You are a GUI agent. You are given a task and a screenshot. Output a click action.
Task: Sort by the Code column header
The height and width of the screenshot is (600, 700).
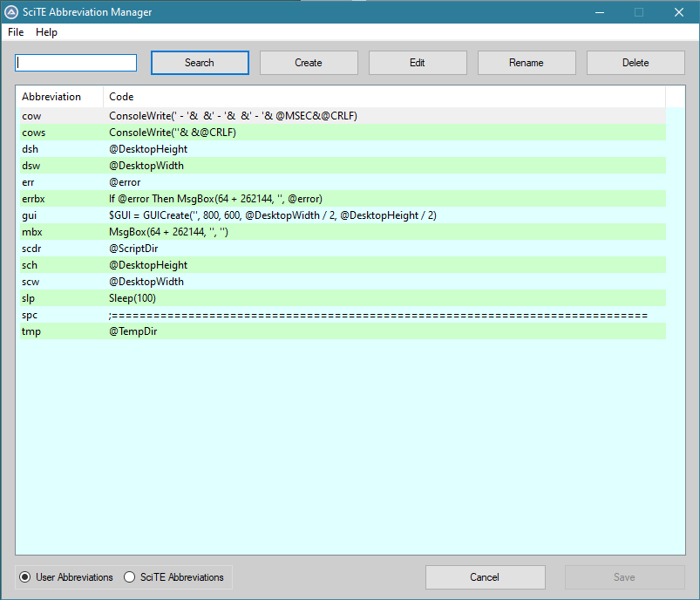point(384,97)
